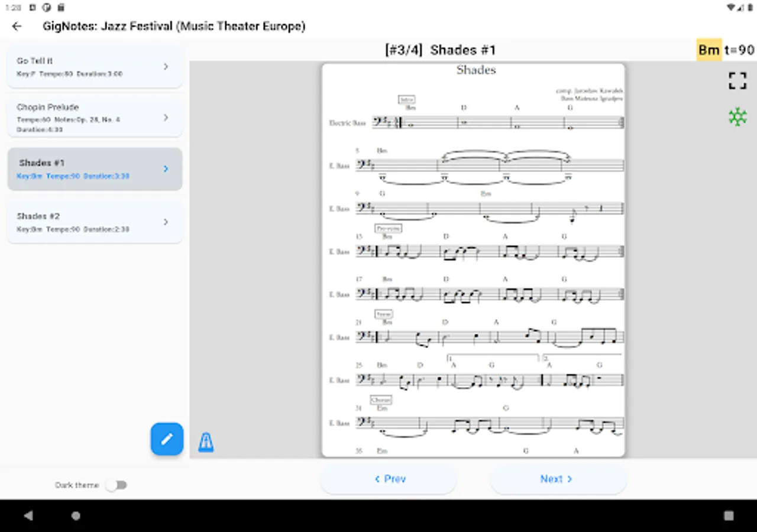Click the "Key:F Tempo:80 Duration:3:00" details
757x532 pixels.
[70, 74]
